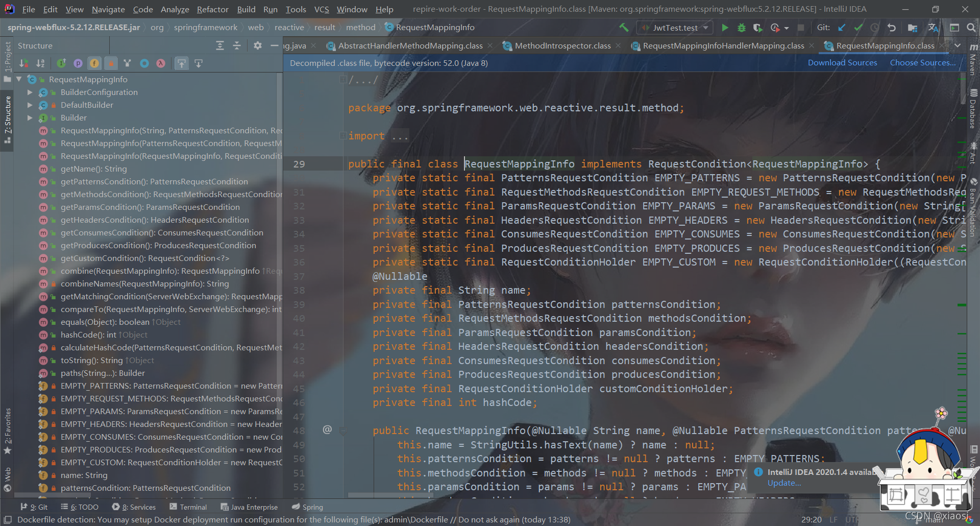Open the 8: Services tool window
980x526 pixels.
pos(134,507)
